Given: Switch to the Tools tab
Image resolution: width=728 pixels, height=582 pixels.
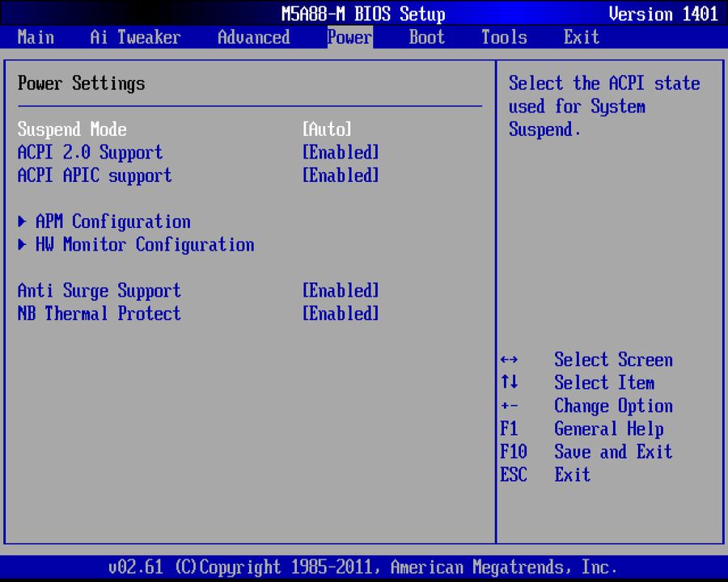Looking at the screenshot, I should click(504, 37).
